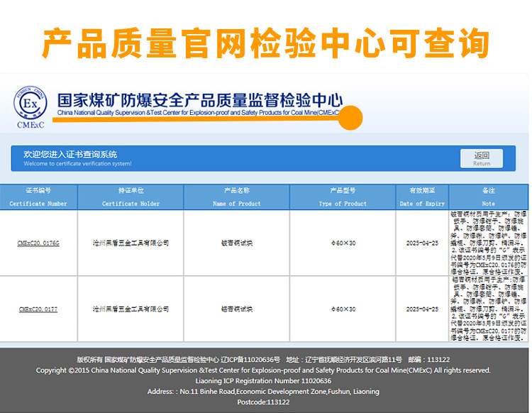The image size is (532, 413).
Task: Click note text of CMExC20.0176G row
Action: pos(489,243)
